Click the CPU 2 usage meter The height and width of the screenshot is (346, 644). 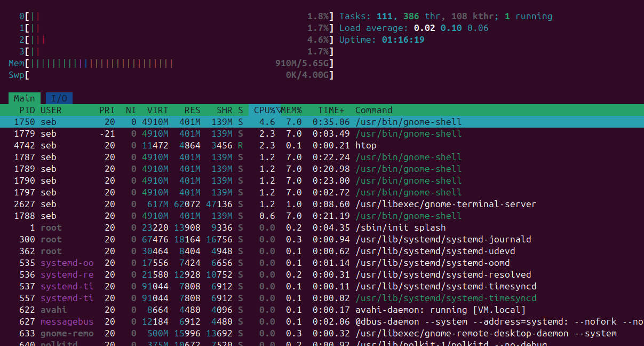[x=177, y=40]
